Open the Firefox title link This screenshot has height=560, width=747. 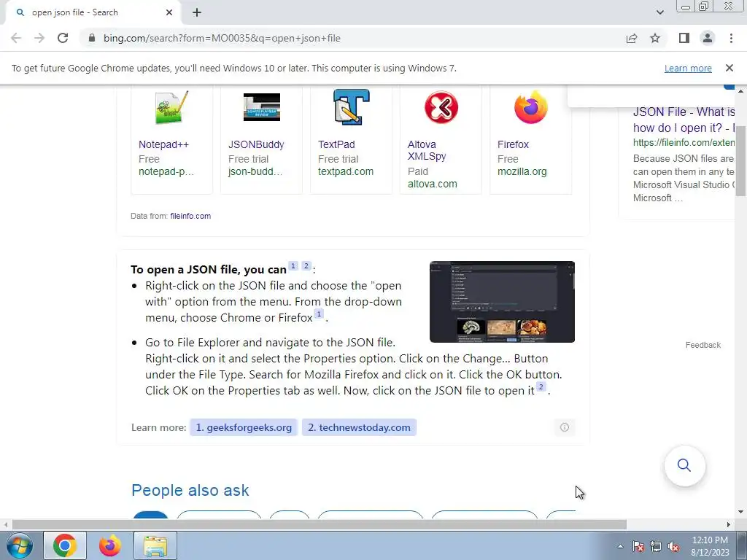[x=513, y=144]
